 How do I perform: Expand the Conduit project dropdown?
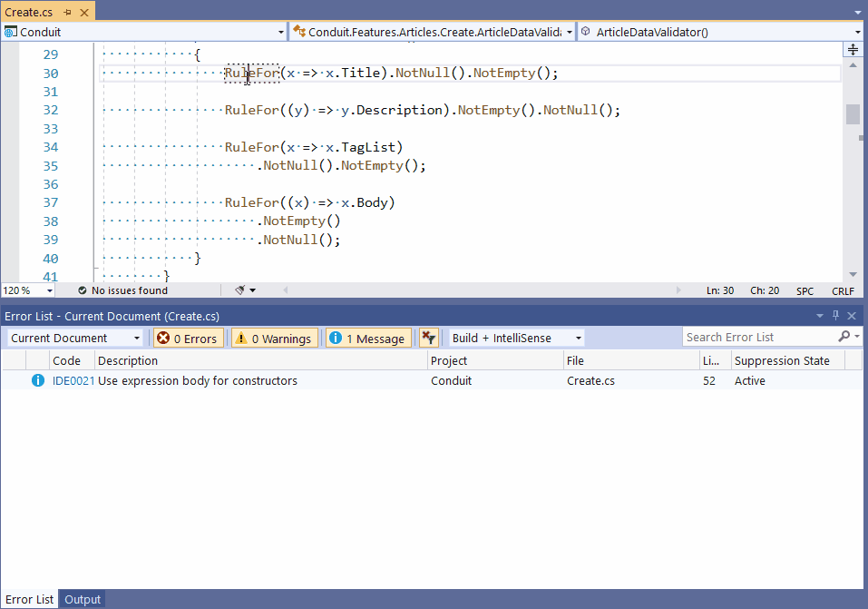click(x=281, y=32)
